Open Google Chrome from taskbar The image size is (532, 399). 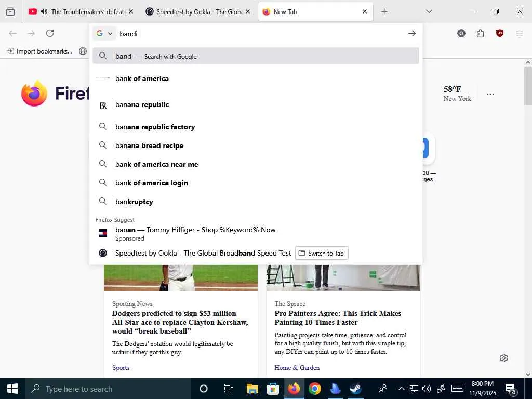coord(314,389)
